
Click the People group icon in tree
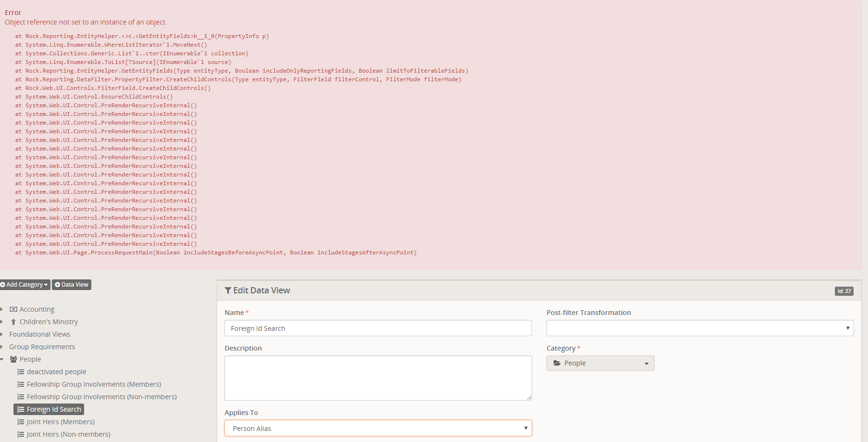pos(13,359)
